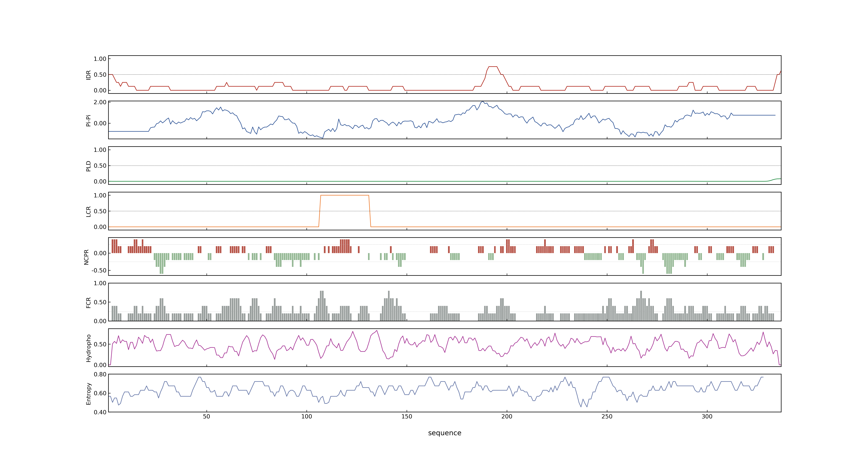Screen dimensions: 868x463
Task: Click the "1.00" tick of the LCR panel
Action: [x=100, y=195]
